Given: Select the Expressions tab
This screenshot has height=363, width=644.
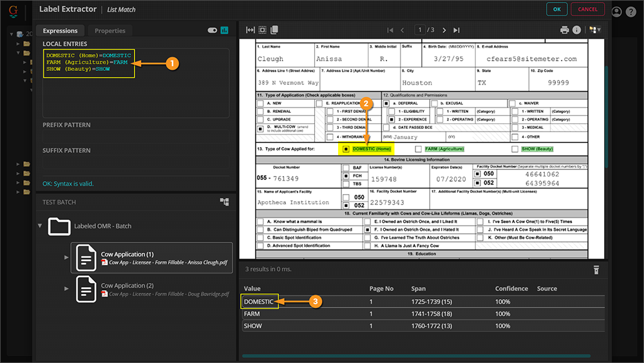Looking at the screenshot, I should click(60, 30).
